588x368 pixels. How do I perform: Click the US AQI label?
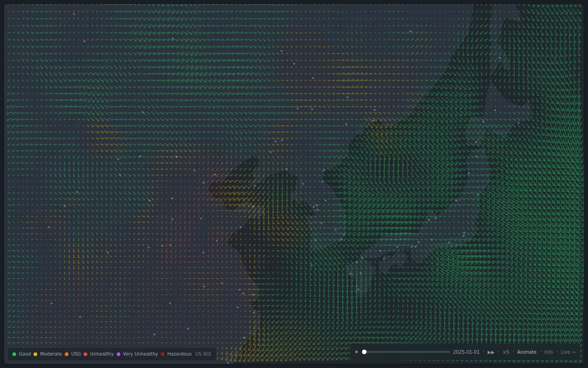click(203, 354)
